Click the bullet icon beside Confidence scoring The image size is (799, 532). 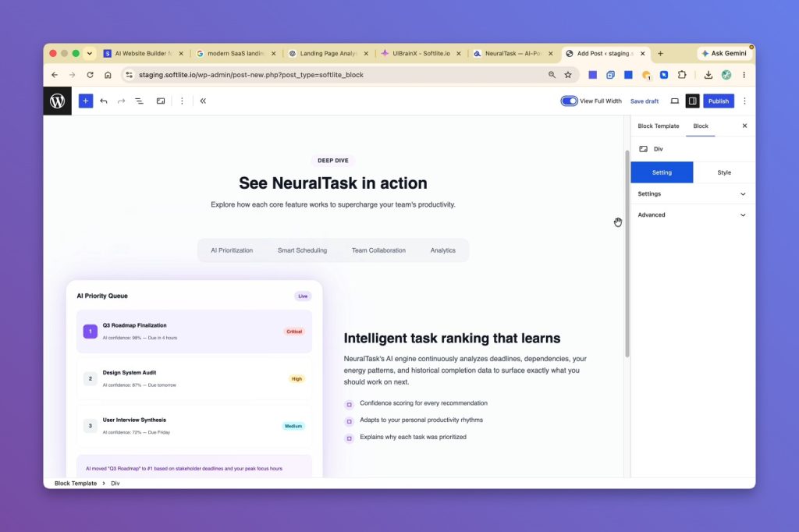[349, 405]
